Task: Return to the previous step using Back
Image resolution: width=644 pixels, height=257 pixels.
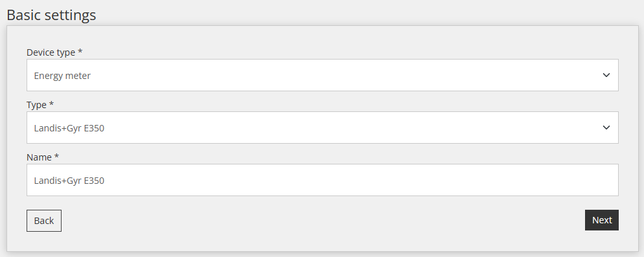Action: (44, 221)
